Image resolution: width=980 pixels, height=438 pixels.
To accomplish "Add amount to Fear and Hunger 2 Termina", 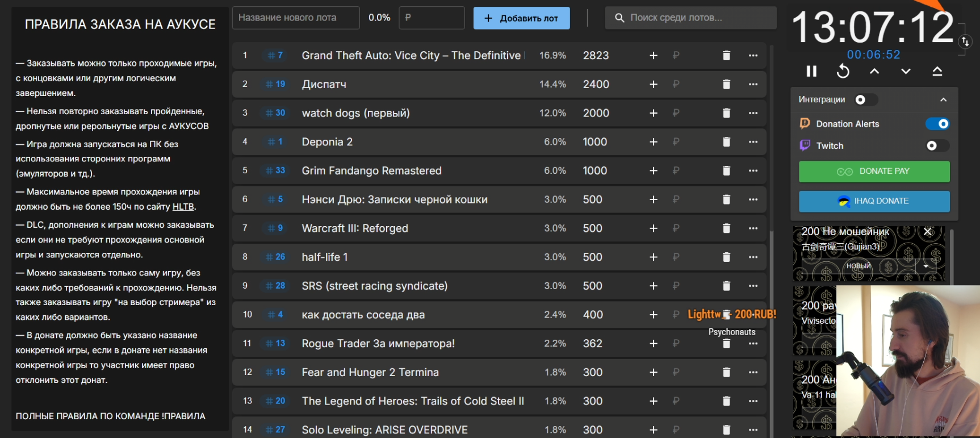I will coord(654,372).
